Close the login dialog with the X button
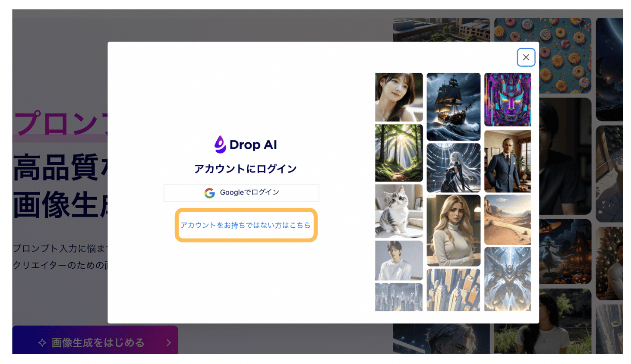This screenshot has width=631, height=364. (x=526, y=57)
